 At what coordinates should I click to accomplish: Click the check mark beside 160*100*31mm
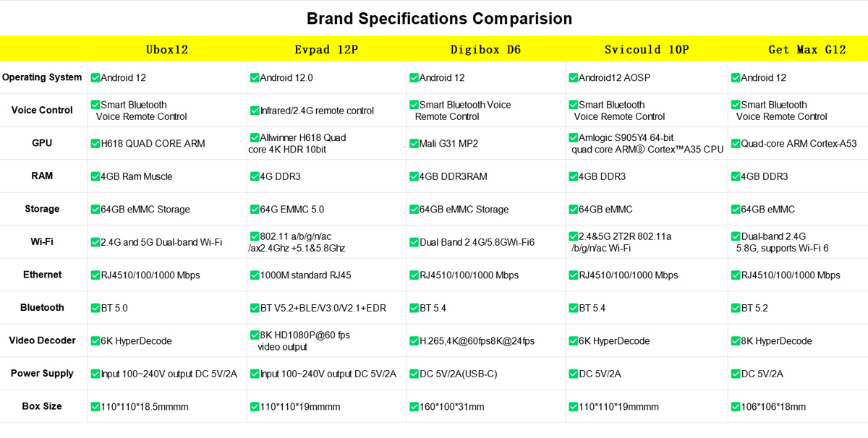click(x=414, y=407)
